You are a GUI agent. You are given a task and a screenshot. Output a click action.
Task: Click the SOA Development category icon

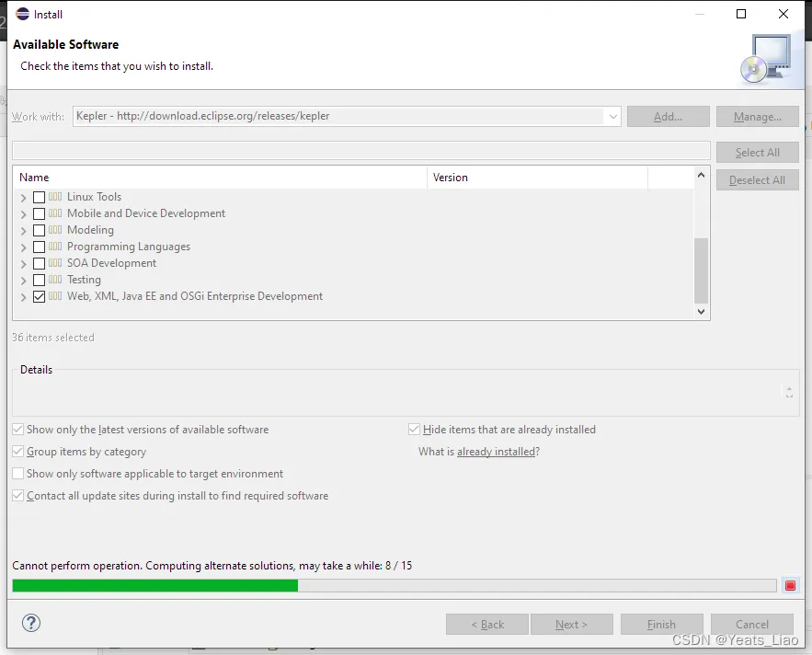coord(55,263)
